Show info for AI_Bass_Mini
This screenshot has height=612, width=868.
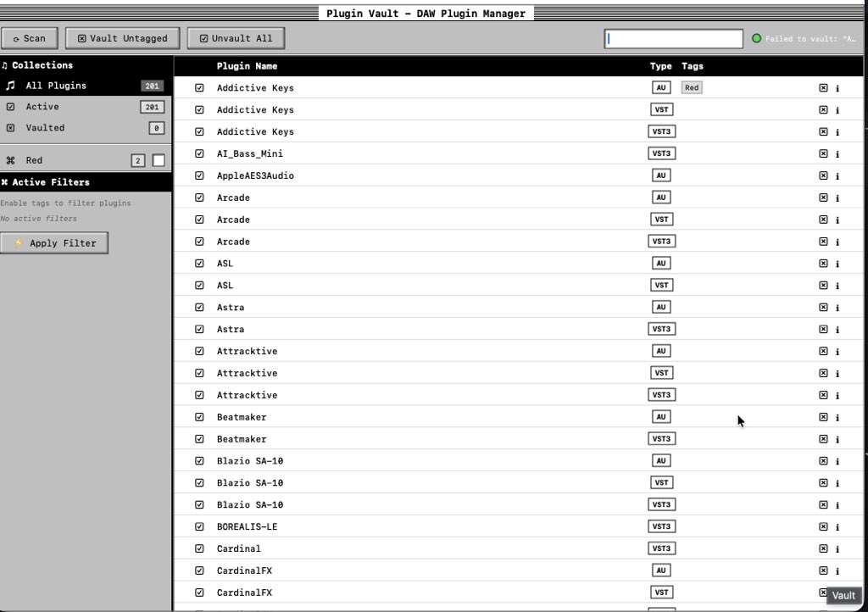[837, 153]
